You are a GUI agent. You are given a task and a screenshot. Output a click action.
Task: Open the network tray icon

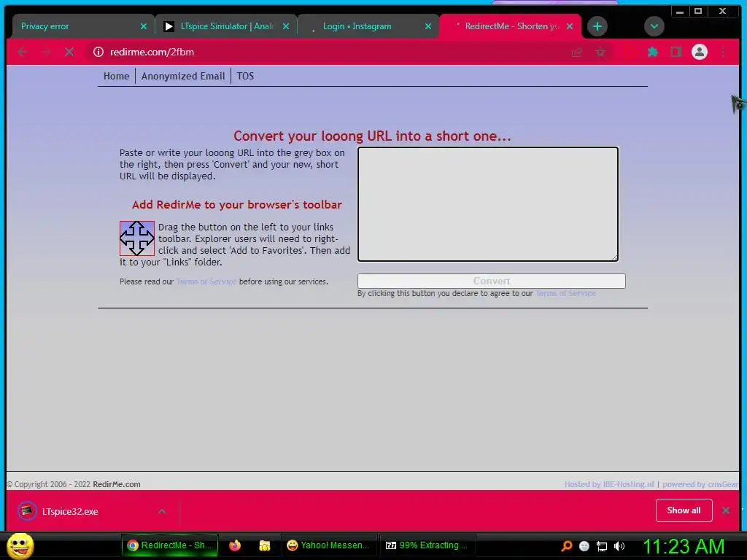pyautogui.click(x=602, y=546)
